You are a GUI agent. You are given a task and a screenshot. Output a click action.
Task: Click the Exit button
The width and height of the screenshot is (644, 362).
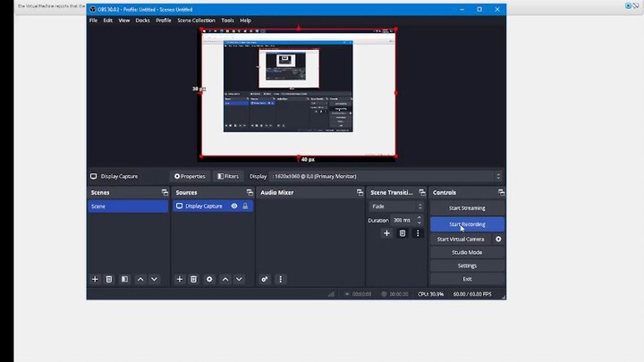coord(467,279)
